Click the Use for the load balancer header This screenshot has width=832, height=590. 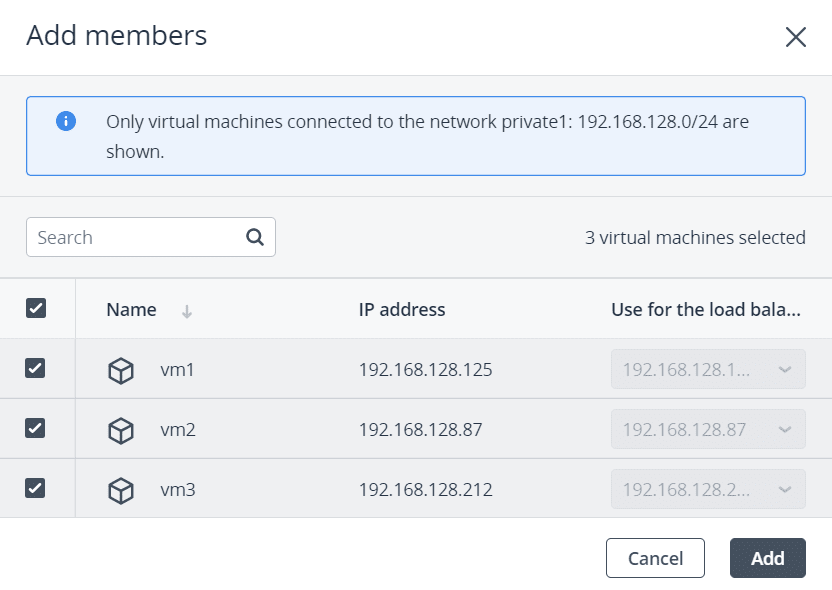coord(706,310)
